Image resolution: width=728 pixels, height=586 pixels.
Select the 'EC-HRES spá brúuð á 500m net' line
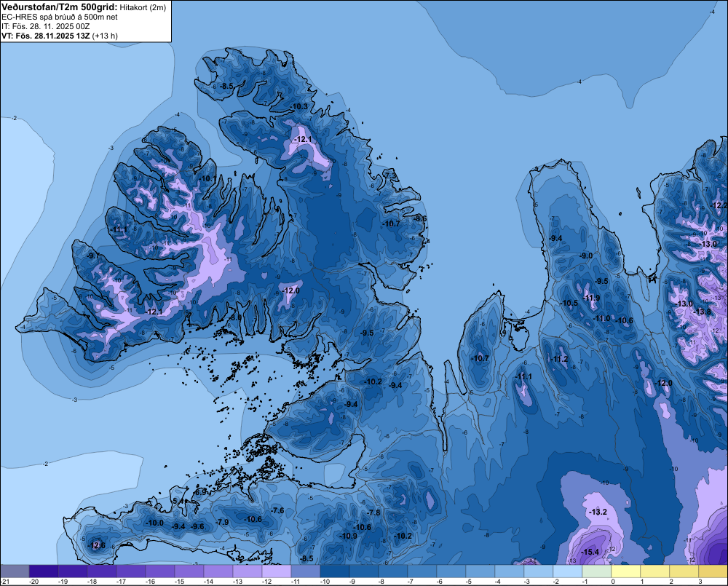pos(60,17)
